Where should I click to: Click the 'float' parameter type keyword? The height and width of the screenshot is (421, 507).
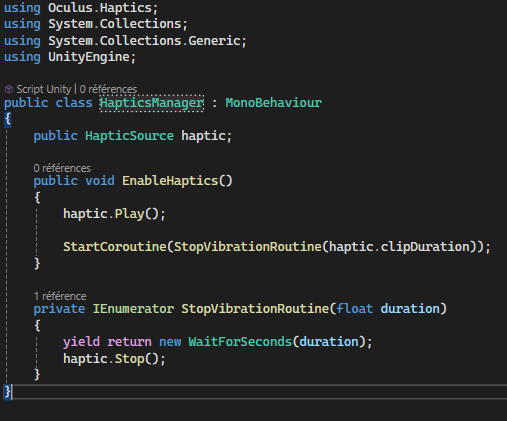(355, 309)
